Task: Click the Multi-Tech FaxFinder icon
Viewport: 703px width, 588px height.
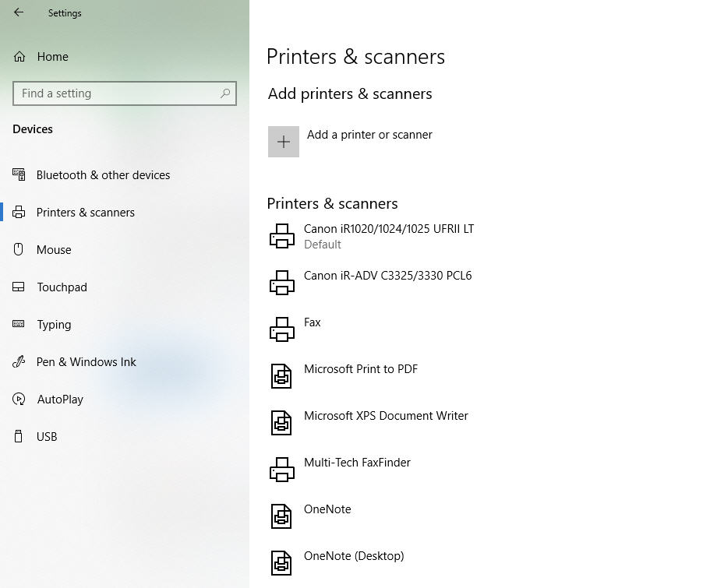Action: pos(282,470)
